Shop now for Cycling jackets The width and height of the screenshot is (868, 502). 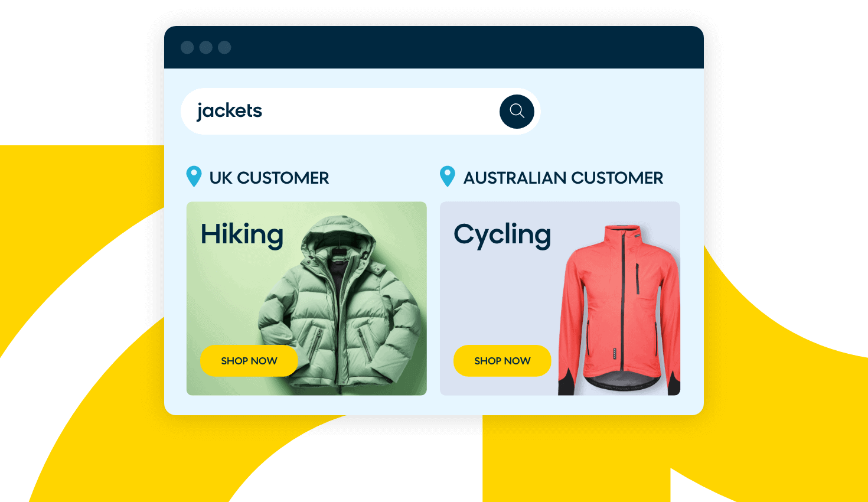pos(502,361)
